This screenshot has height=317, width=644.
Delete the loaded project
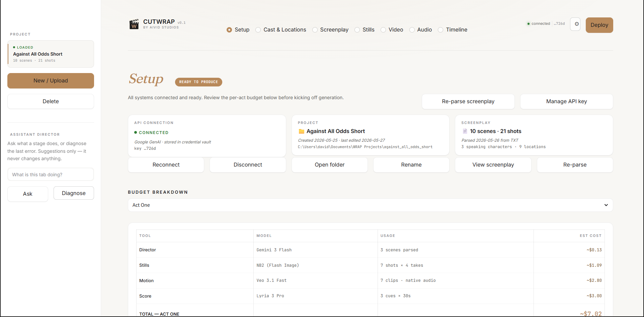coord(51,102)
